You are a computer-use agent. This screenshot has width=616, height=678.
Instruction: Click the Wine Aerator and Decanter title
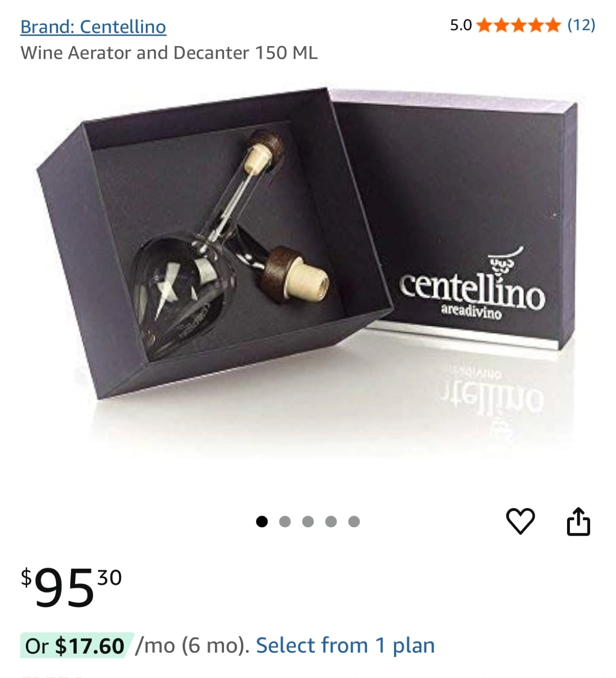169,53
